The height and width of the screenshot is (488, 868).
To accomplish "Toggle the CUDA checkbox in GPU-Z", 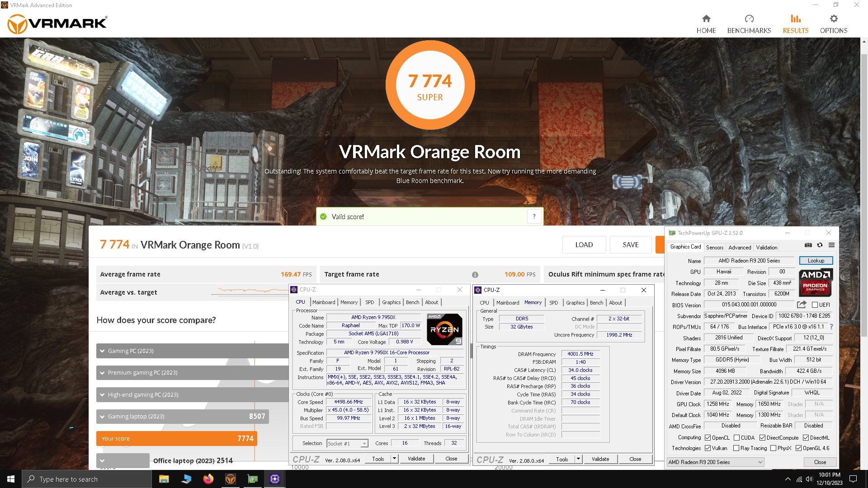I will [736, 438].
